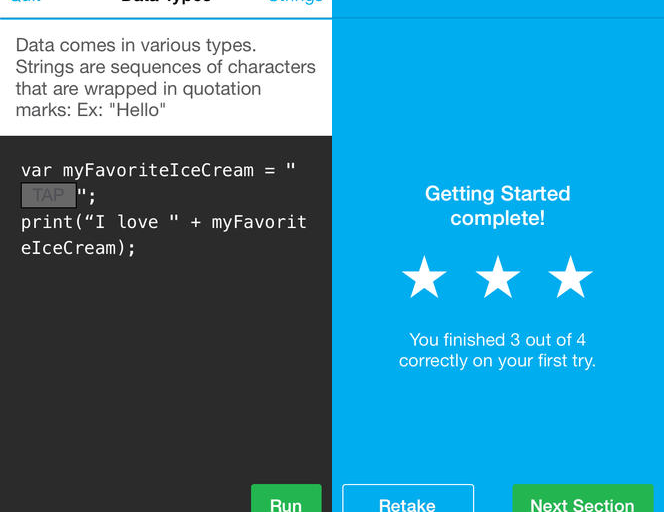Tap the Data Types header title
This screenshot has width=664, height=512.
[166, 3]
